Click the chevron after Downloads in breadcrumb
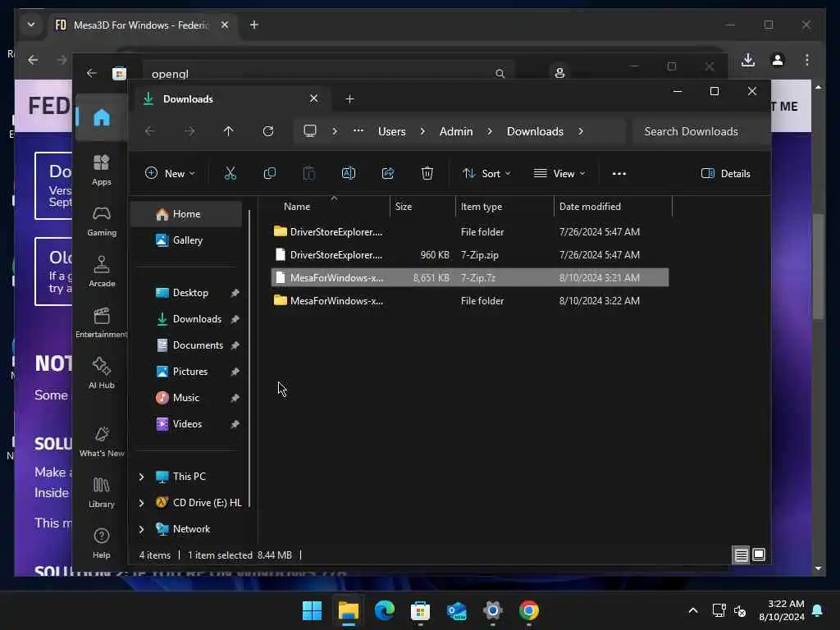The image size is (840, 630). (x=581, y=131)
